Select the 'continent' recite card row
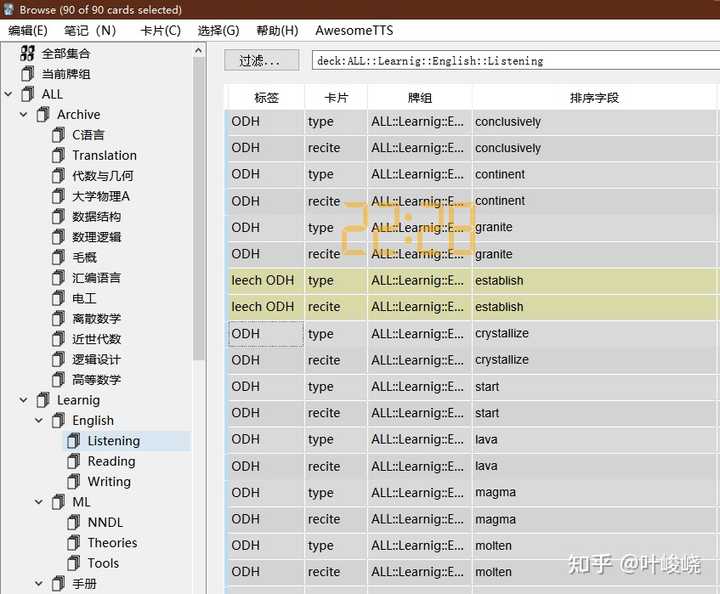This screenshot has height=594, width=720. [472, 201]
